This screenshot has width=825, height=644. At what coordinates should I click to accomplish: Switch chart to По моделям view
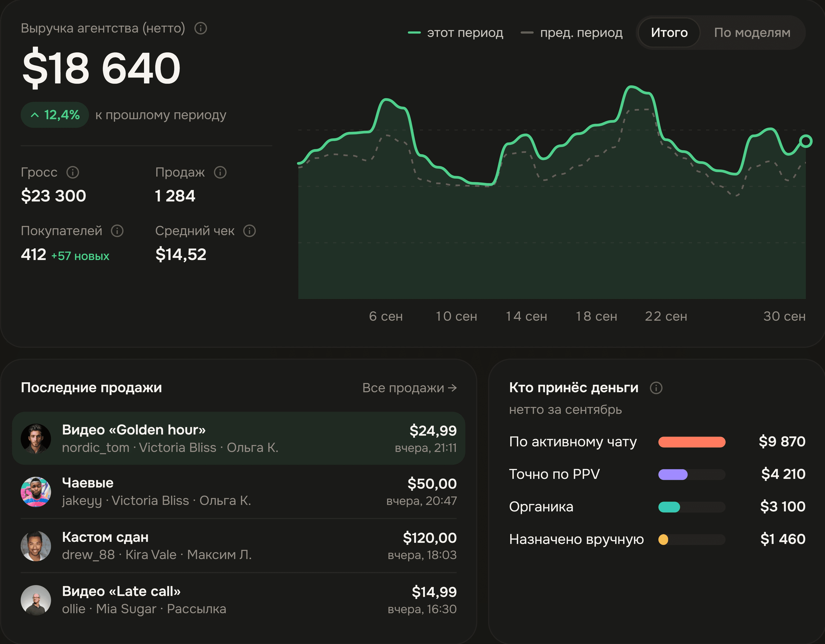[x=752, y=33]
